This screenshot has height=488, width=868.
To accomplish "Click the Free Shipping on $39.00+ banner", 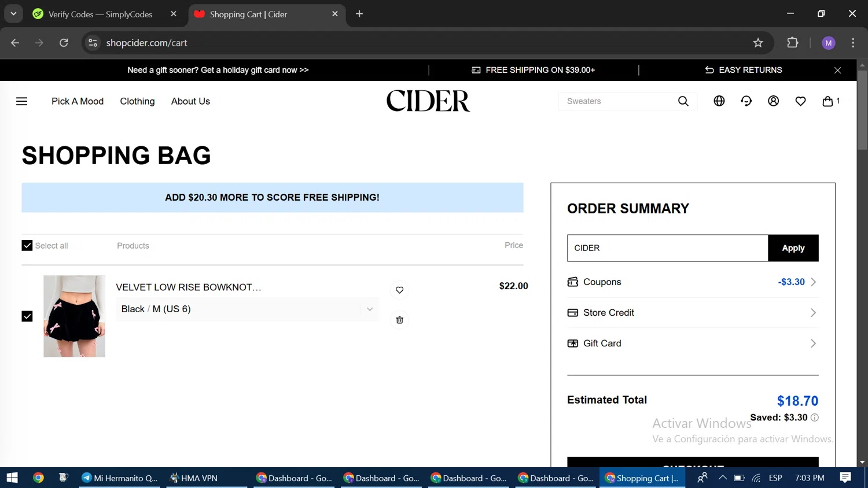I will click(534, 70).
